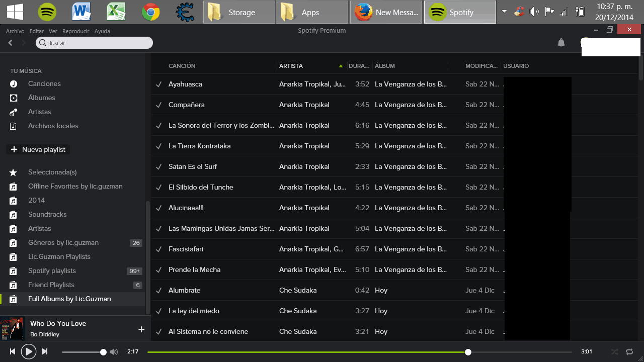Switch to the Firefox New Message window
Screen dimensions: 644x362
tap(386, 12)
